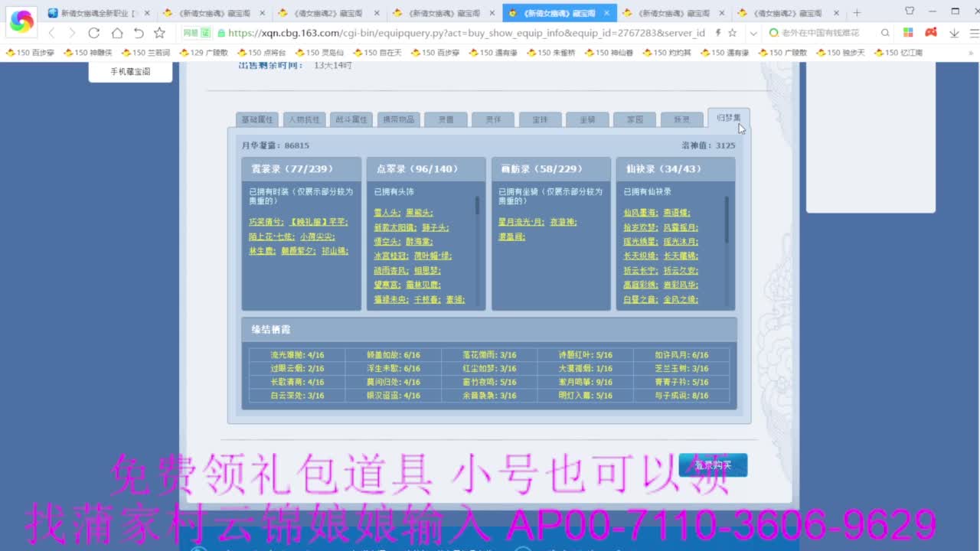Screen dimensions: 980x551
Task: Click the undo curved-arrow icon beside home
Action: 138,34
